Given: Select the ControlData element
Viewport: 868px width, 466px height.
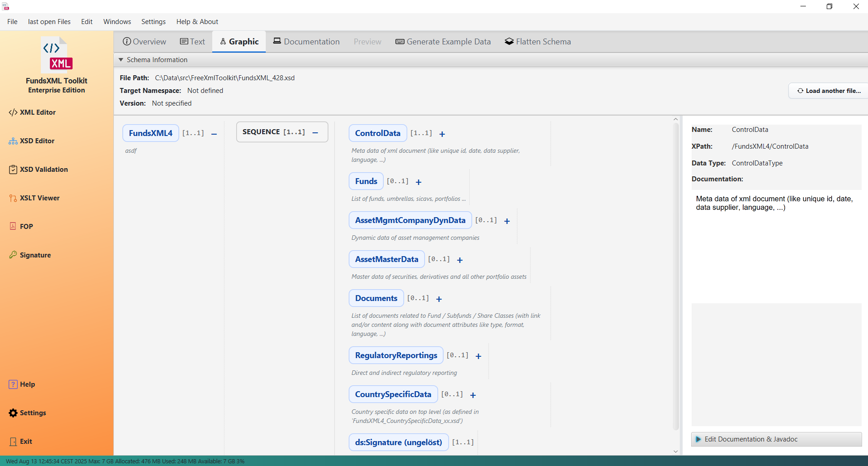Looking at the screenshot, I should click(378, 133).
